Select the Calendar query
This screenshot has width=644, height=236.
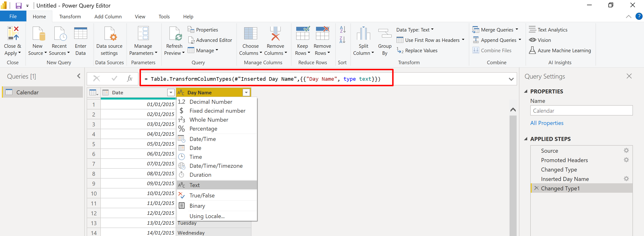(42, 92)
